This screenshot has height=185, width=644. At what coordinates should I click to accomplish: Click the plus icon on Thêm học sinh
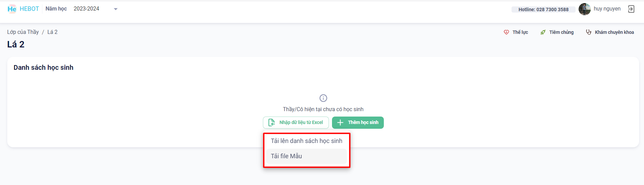pyautogui.click(x=340, y=123)
